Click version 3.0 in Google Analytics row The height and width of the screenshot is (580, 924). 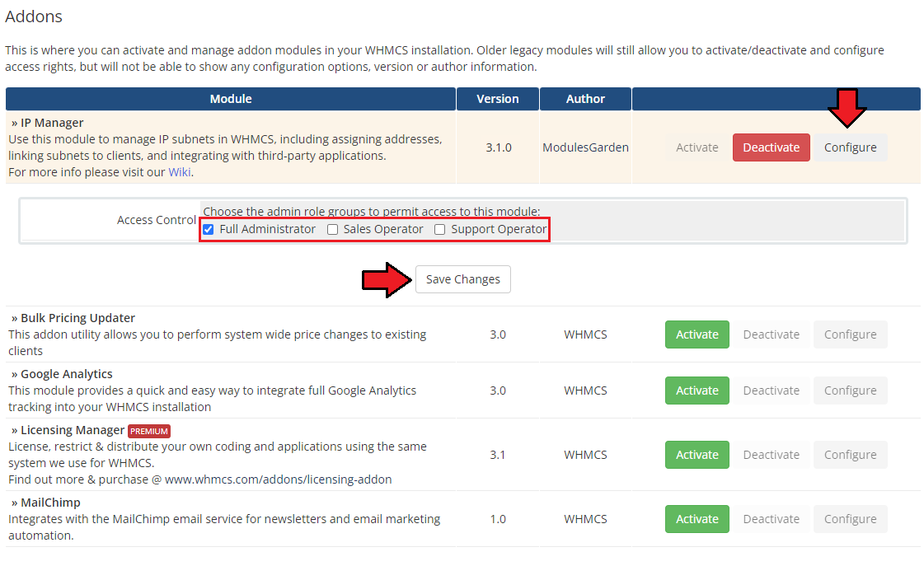(497, 391)
